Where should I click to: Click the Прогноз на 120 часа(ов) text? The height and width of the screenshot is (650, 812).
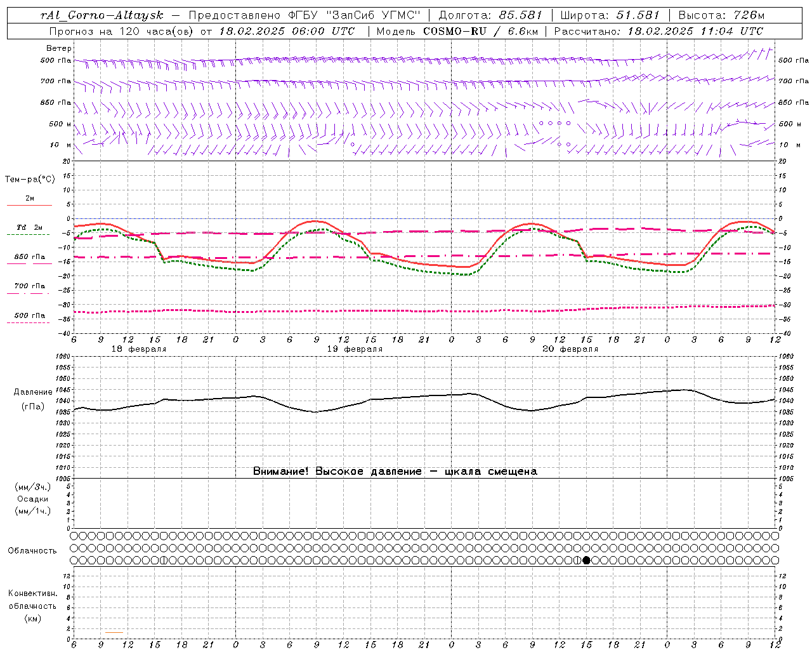pos(122,30)
